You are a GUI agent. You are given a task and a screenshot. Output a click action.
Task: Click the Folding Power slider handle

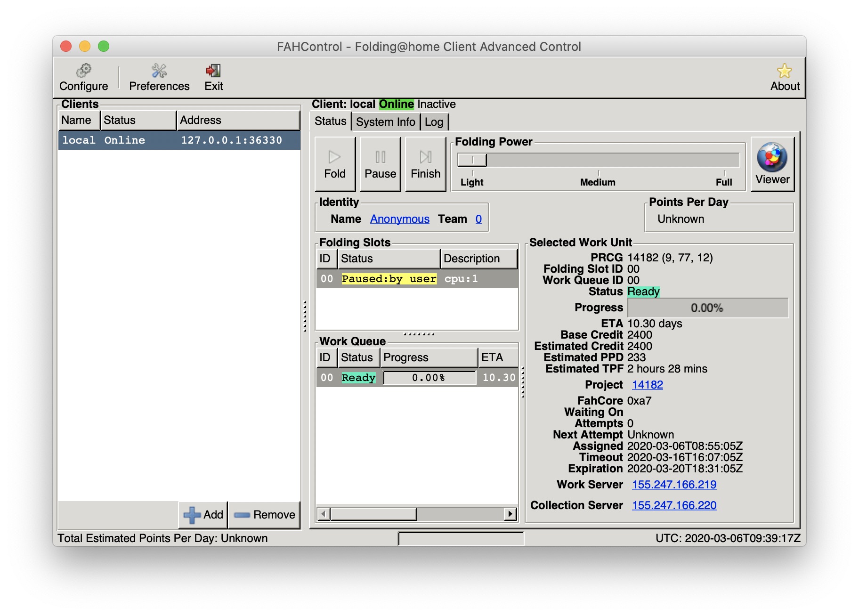[472, 160]
